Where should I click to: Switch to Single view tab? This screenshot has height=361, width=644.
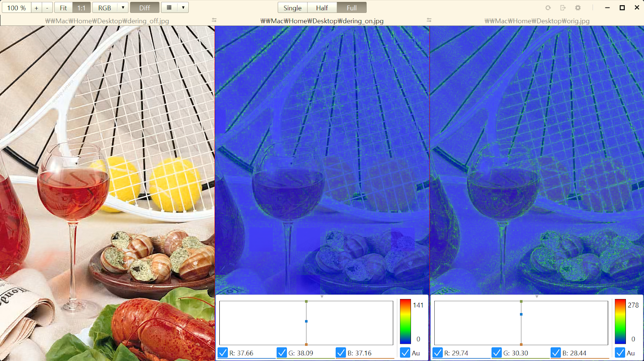click(293, 8)
